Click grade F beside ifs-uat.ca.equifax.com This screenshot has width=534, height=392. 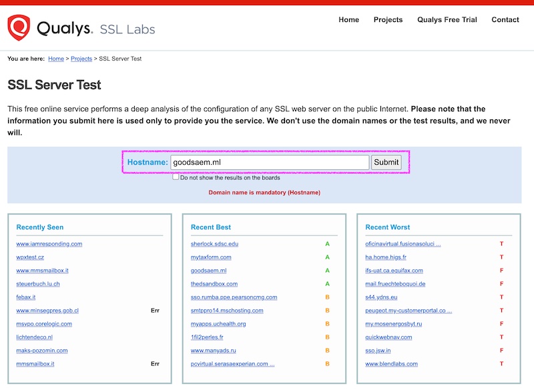click(501, 271)
